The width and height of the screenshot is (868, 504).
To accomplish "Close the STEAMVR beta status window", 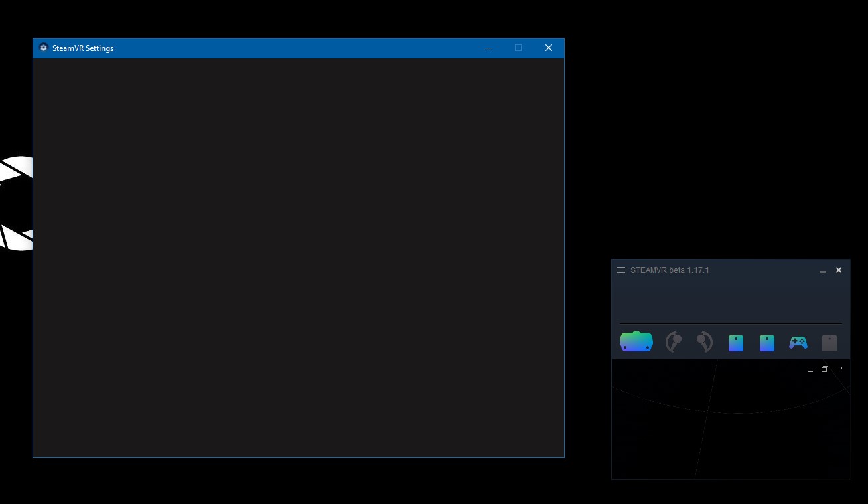I will coord(839,270).
